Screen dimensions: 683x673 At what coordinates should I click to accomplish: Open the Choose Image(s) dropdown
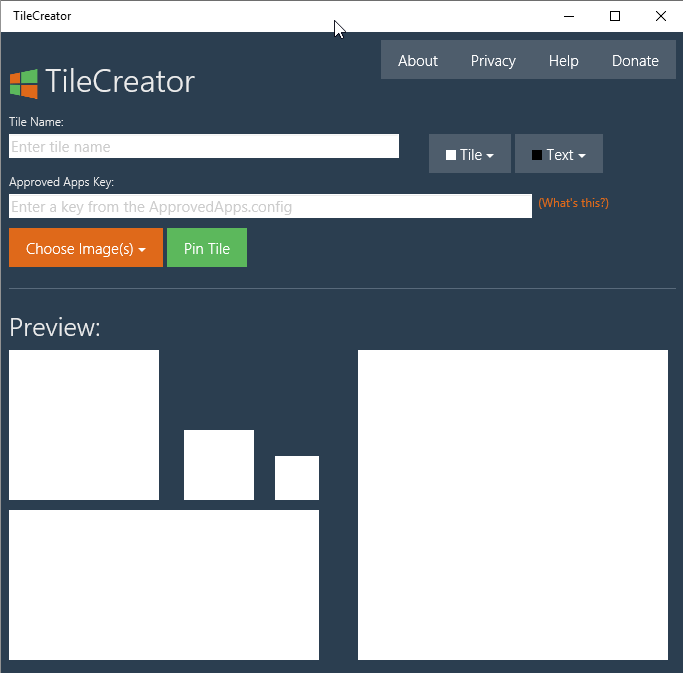coord(86,248)
